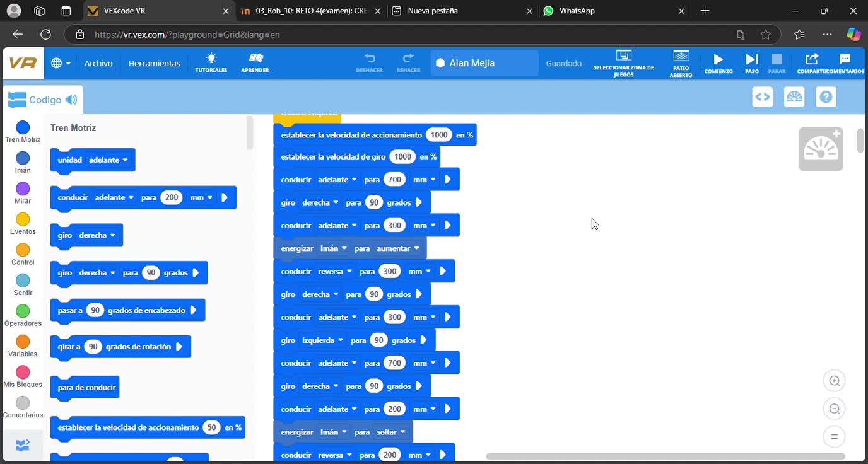868x464 pixels.
Task: Open the dashboard gauge panel
Action: pos(794,96)
